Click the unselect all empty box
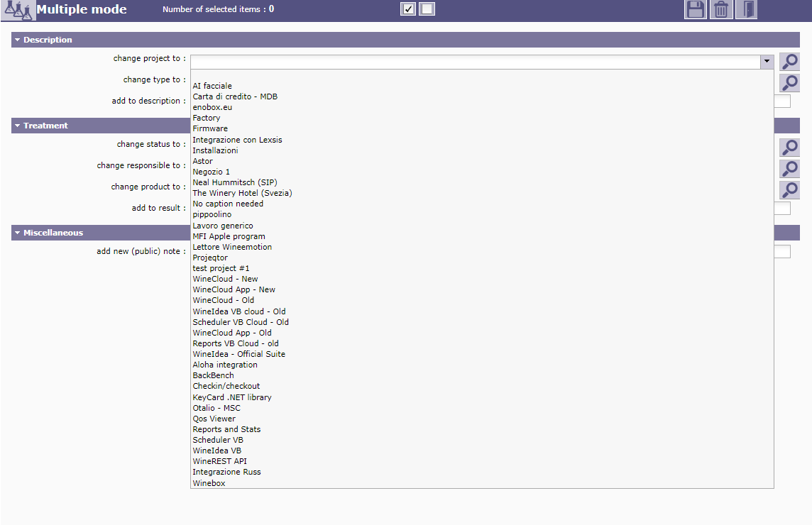812x525 pixels. [x=427, y=9]
